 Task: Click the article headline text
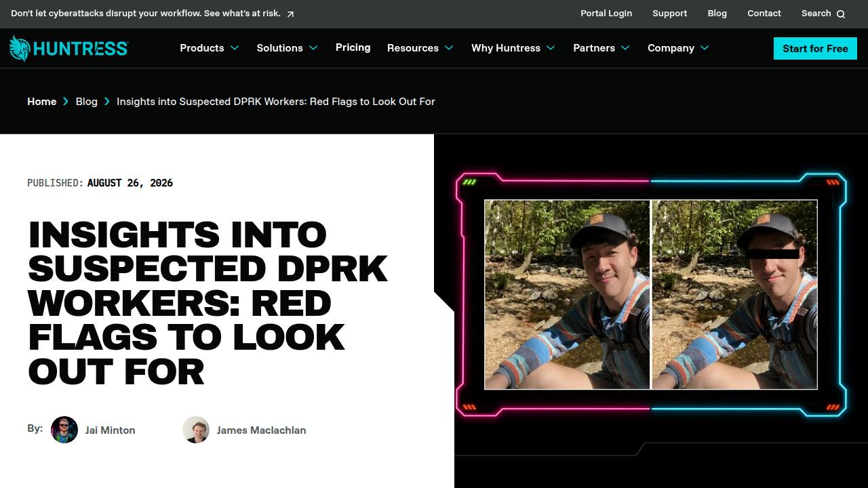pos(208,303)
